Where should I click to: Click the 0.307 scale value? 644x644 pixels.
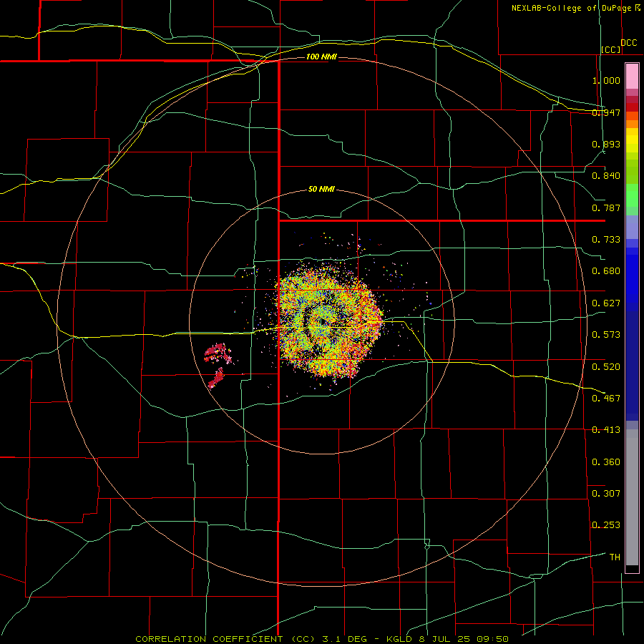click(606, 494)
